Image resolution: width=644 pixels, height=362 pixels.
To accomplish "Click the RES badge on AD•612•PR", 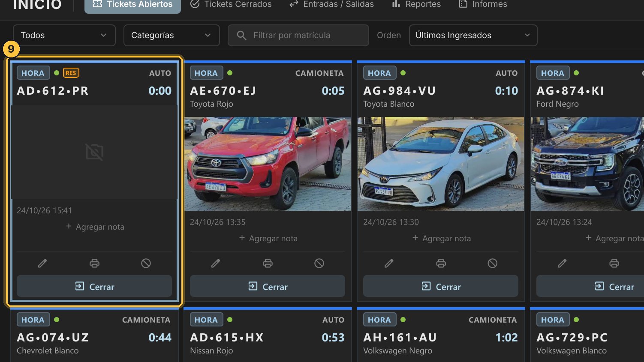I will coord(71,73).
